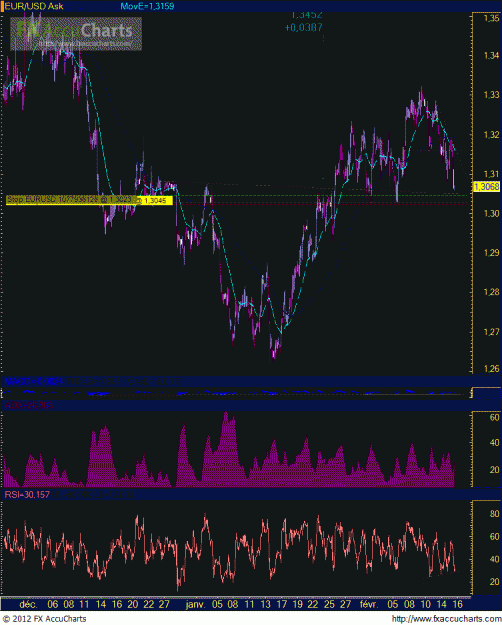Click the 13 date label in January

pyautogui.click(x=265, y=604)
